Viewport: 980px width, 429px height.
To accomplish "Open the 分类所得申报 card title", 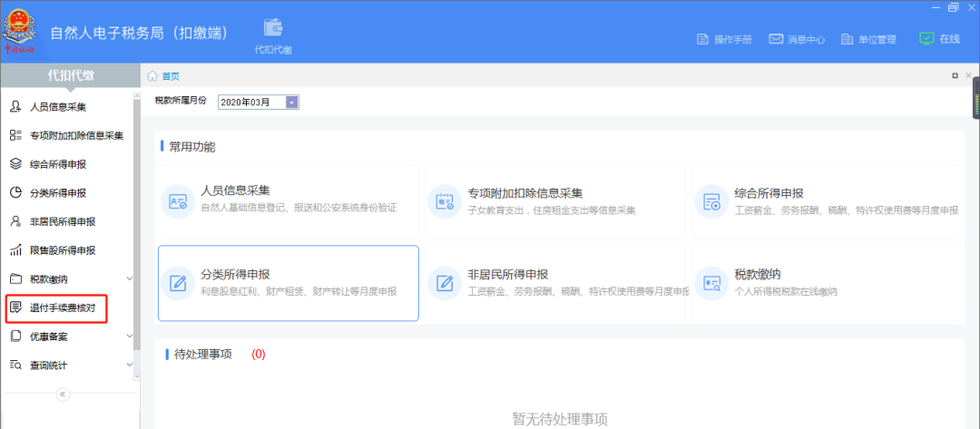I will point(235,274).
